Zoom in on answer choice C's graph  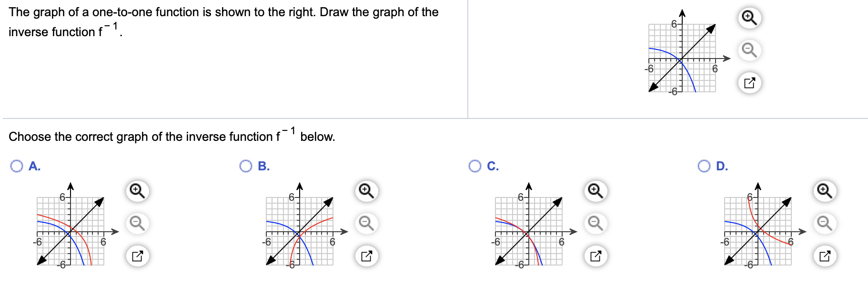point(594,190)
